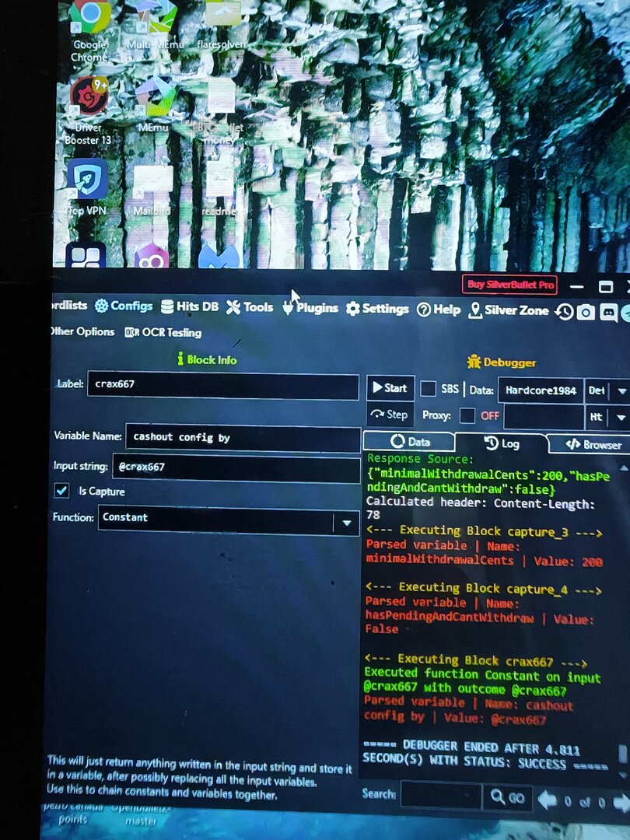Uncheck the Is Capture checkbox

[61, 491]
